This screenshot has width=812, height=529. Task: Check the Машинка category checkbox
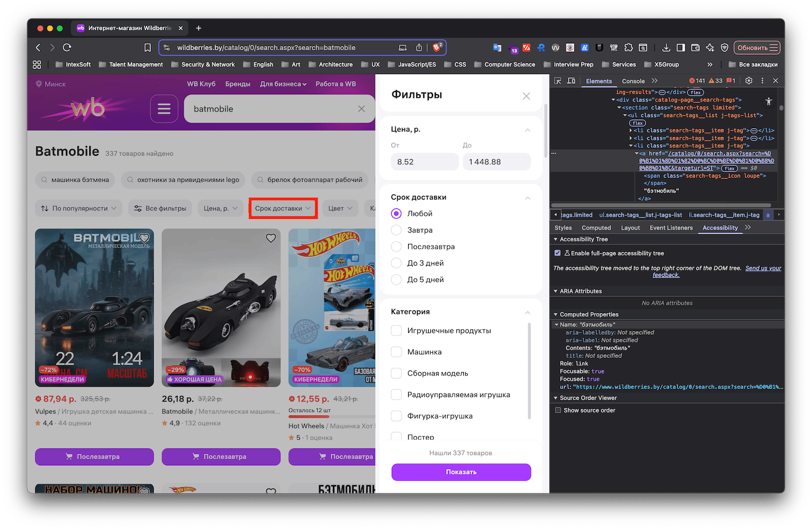[x=396, y=352]
